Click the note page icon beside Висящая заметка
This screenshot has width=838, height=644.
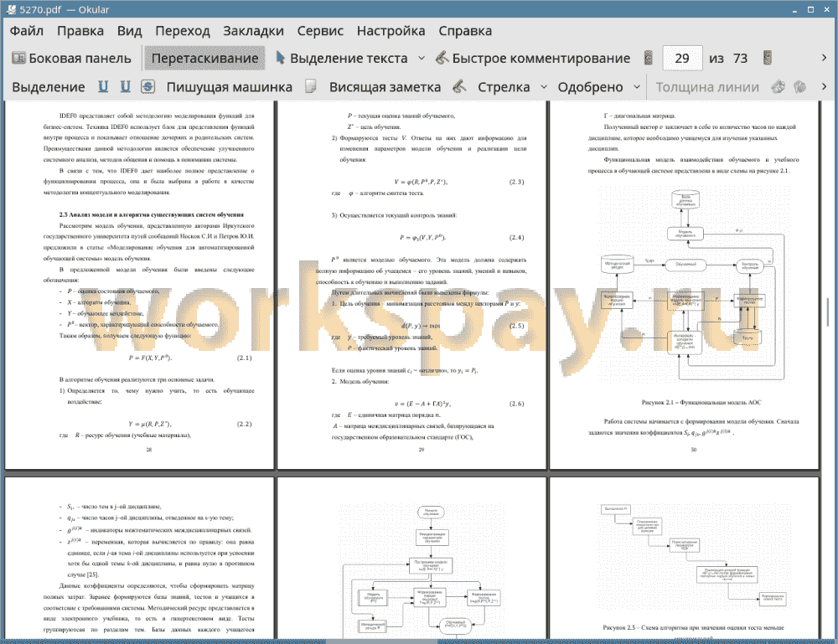tap(310, 86)
